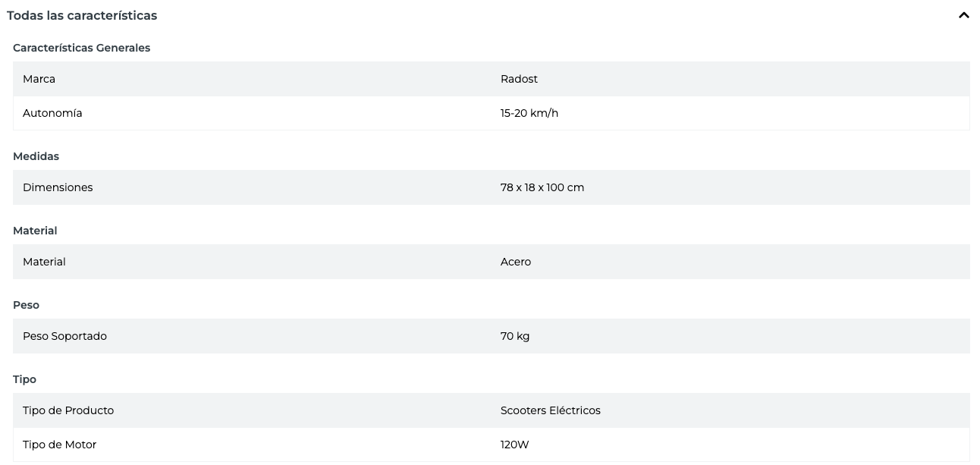Screen dimensions: 980x465
Task: Click the Peso Soportado row label
Action: coord(64,336)
